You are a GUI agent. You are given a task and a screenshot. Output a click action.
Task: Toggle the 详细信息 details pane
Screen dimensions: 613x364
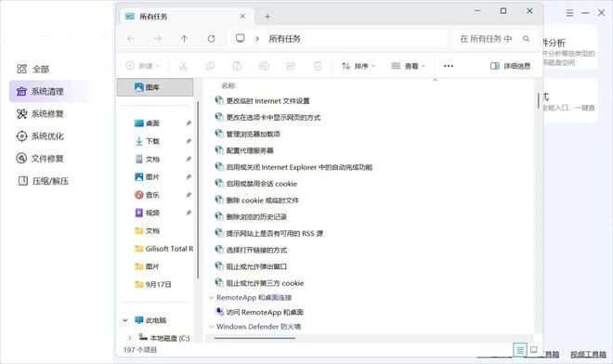coord(510,66)
